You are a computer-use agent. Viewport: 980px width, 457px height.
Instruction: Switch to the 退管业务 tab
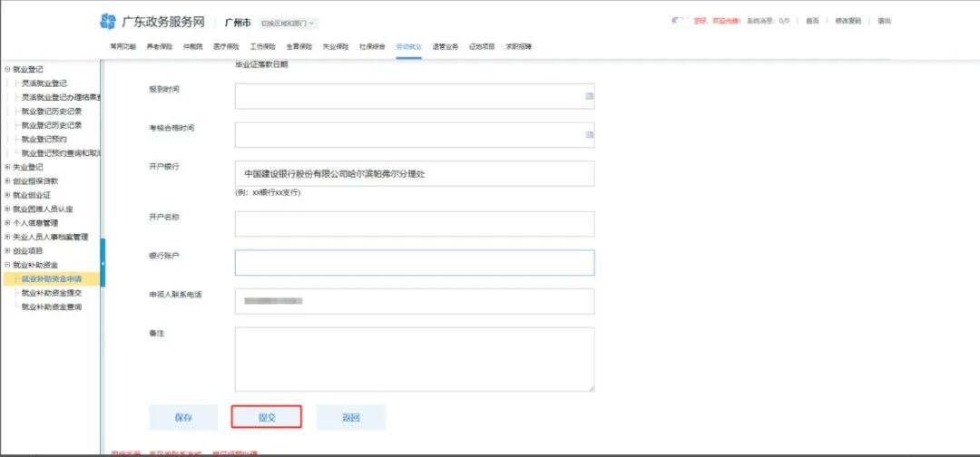[445, 46]
